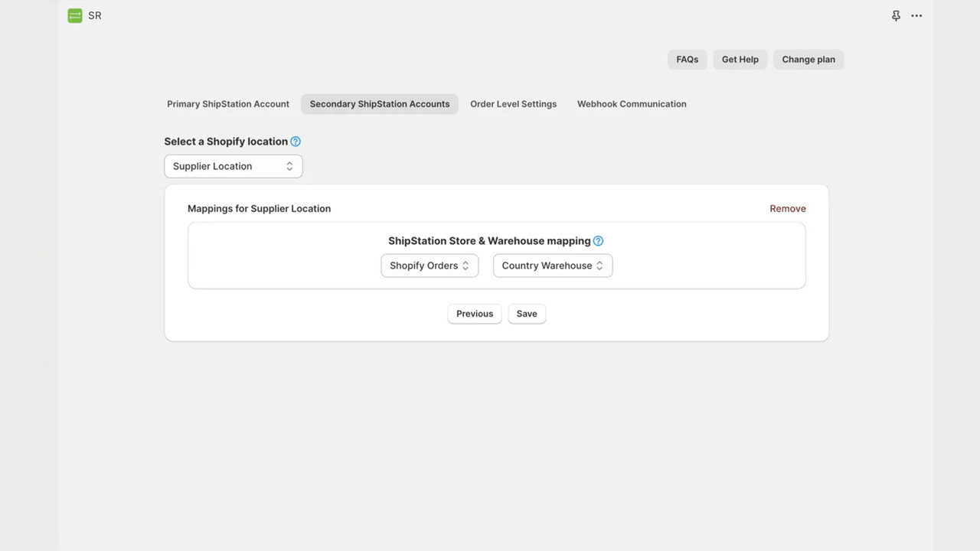
Task: Open the three-dot more actions menu
Action: pos(916,15)
